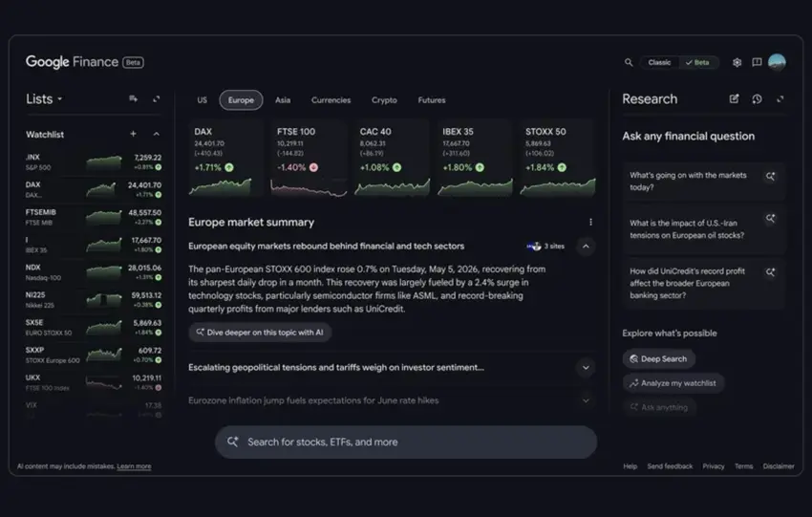
Task: Open the Help link in the footer
Action: point(630,466)
